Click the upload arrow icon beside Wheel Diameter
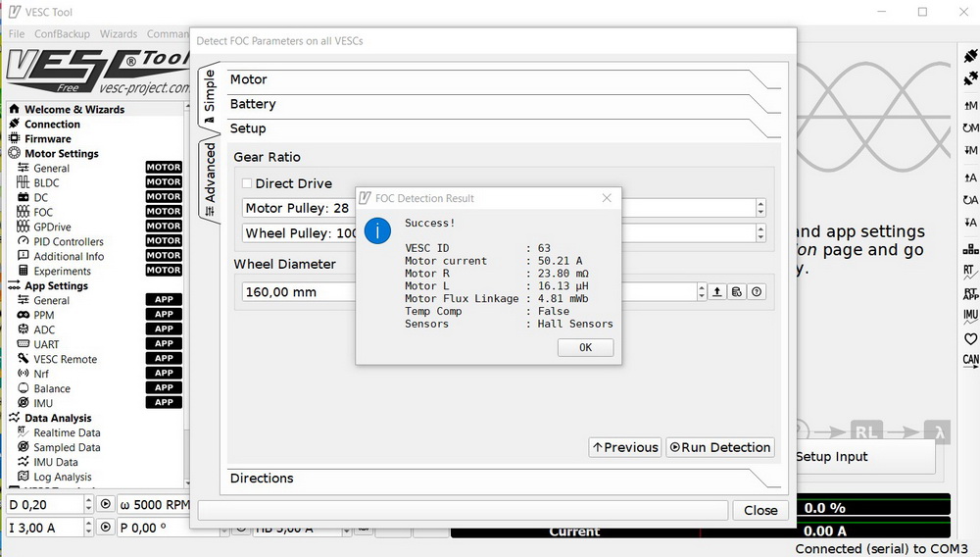This screenshot has width=980, height=557. coord(717,292)
